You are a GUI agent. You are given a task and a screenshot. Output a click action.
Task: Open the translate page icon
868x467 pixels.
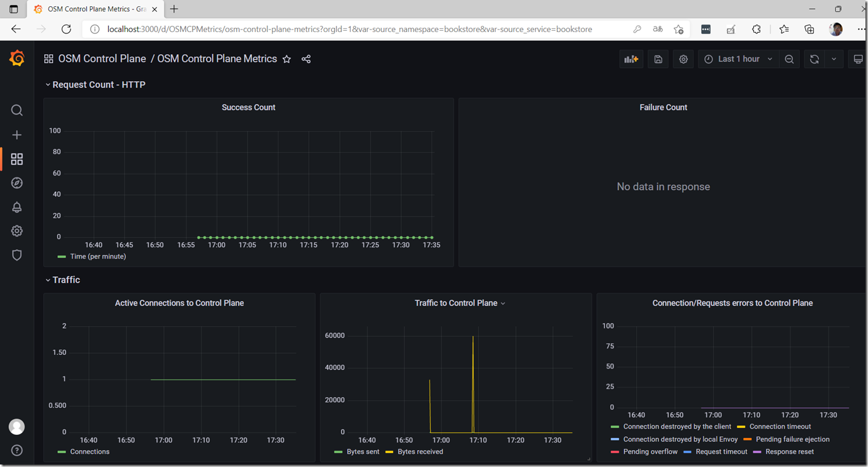pyautogui.click(x=658, y=29)
